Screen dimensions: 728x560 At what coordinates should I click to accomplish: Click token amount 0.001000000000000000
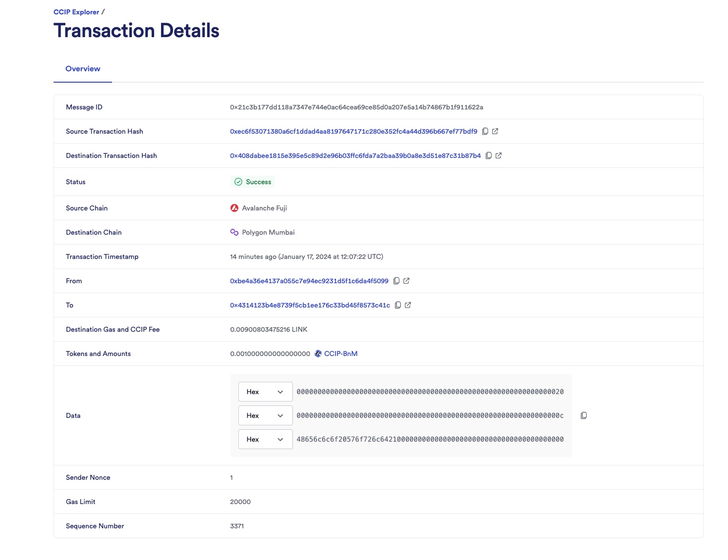pyautogui.click(x=270, y=354)
